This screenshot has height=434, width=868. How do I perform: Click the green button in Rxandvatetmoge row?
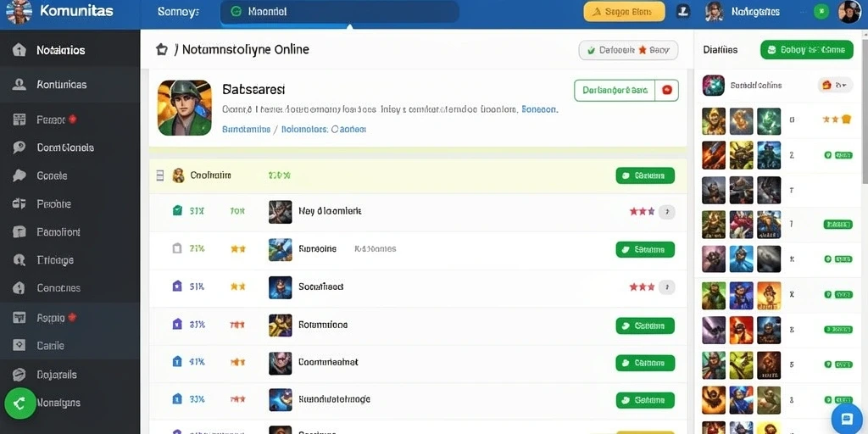click(645, 400)
